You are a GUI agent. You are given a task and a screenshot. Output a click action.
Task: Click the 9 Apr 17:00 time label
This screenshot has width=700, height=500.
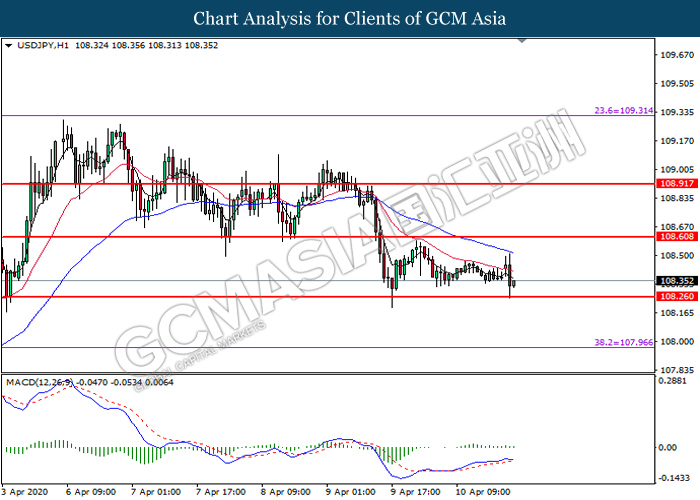416,492
